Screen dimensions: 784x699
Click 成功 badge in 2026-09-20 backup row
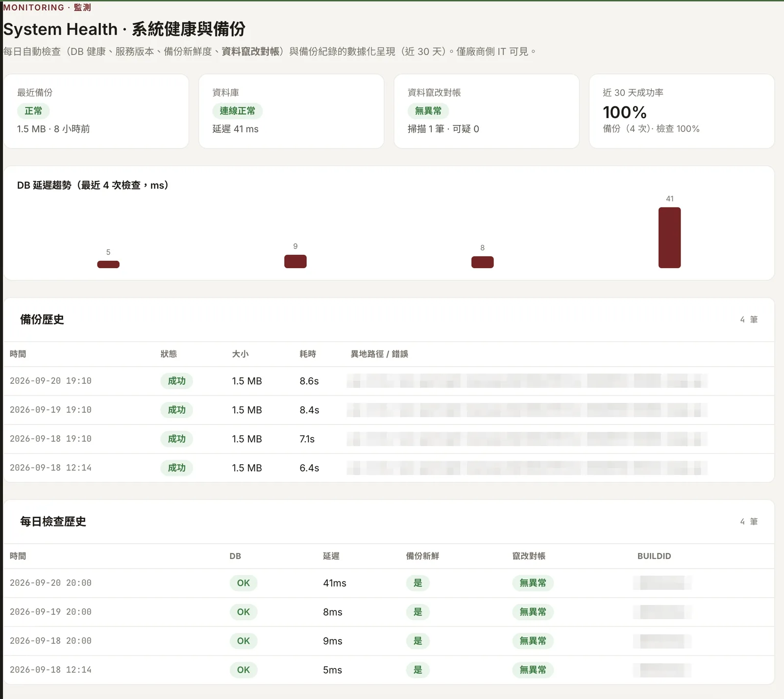point(177,381)
